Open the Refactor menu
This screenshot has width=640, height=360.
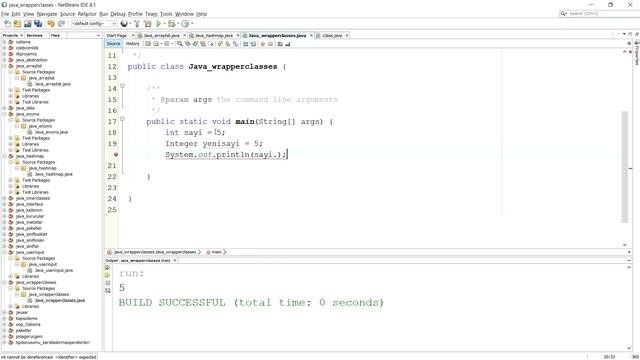pyautogui.click(x=87, y=14)
